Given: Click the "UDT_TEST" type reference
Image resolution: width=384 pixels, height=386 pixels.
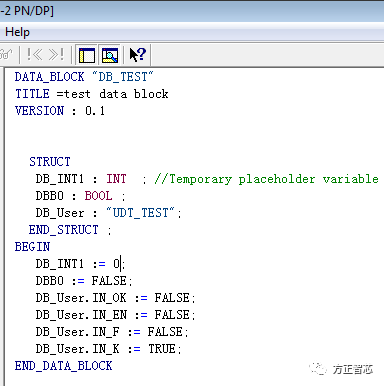Looking at the screenshot, I should [x=140, y=213].
